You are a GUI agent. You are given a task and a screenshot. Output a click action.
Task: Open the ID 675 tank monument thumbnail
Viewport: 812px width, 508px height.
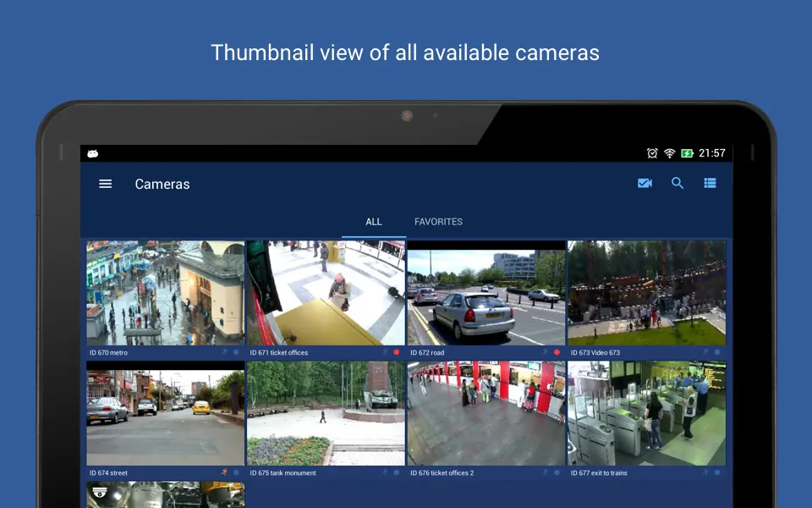(x=326, y=413)
